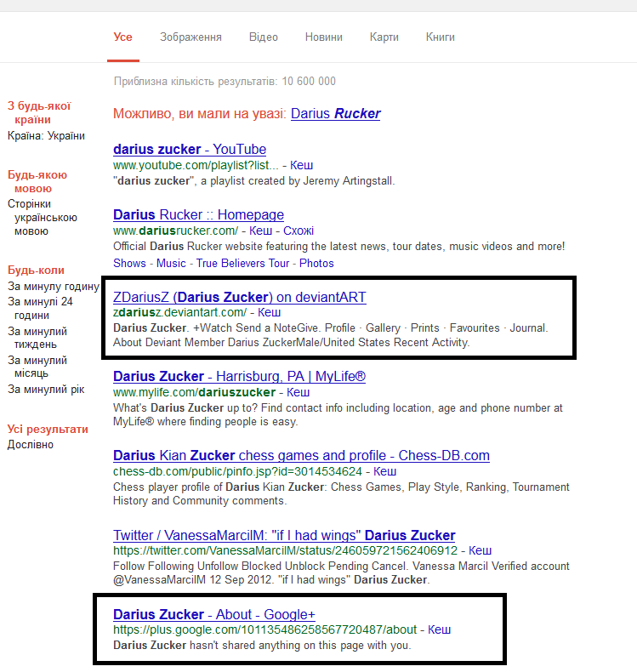Viewport: 637px width, 672px height.
Task: Open the Music sitelink
Action: click(x=171, y=263)
